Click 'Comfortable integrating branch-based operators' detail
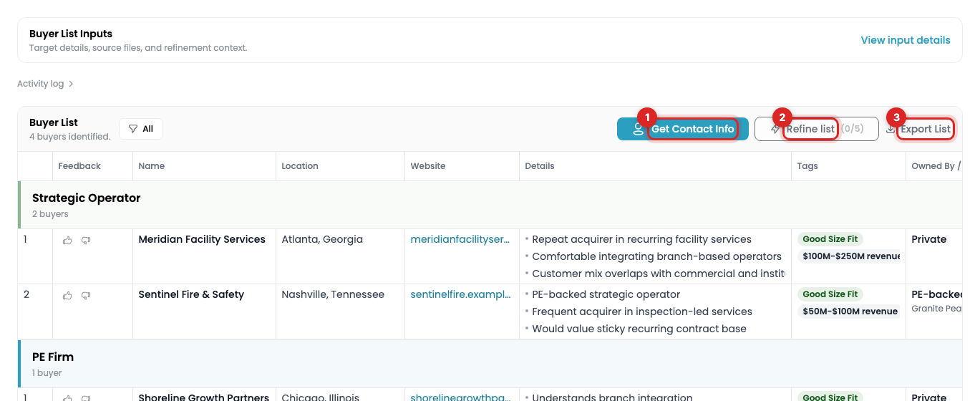The width and height of the screenshot is (980, 401). (657, 256)
